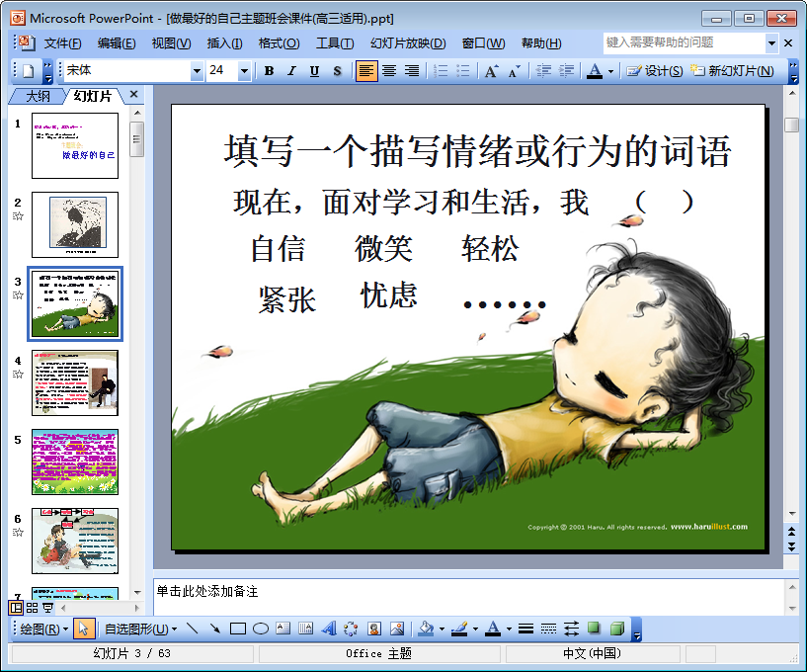Open the 幻灯片放映(D) menu
Image resolution: width=807 pixels, height=672 pixels.
408,43
